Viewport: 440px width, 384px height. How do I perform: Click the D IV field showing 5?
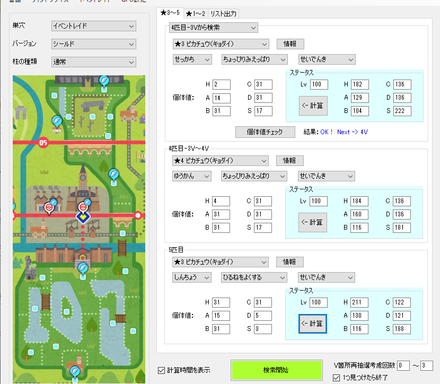(263, 316)
